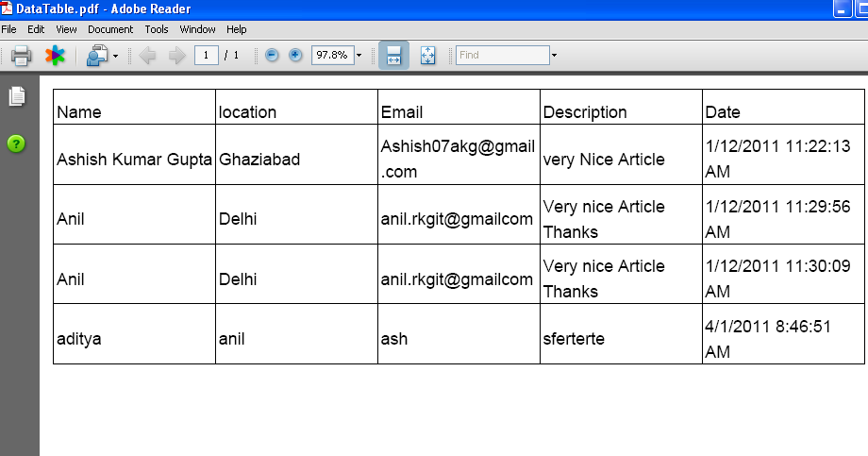Click the 'very Nice Article' description cell
This screenshot has height=456, width=868.
coord(621,155)
